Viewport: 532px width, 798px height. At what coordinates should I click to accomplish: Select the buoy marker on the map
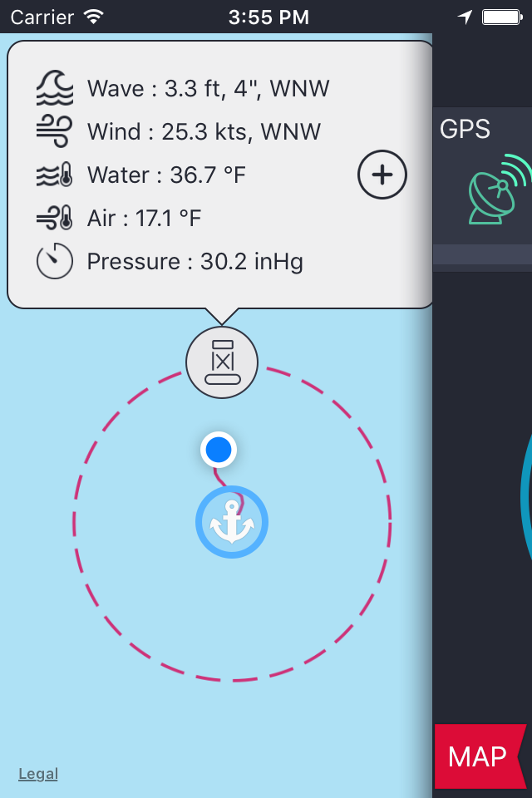coord(222,362)
